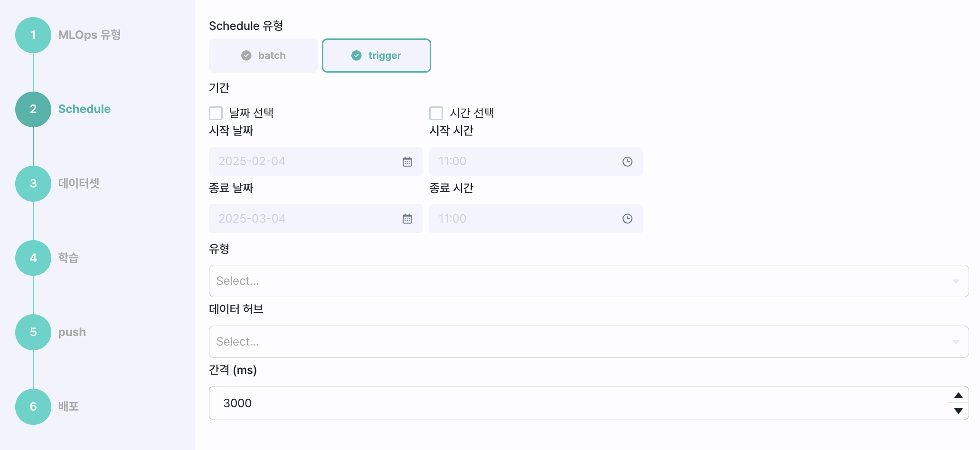Select the trigger schedule type button
The width and height of the screenshot is (980, 450).
[376, 56]
